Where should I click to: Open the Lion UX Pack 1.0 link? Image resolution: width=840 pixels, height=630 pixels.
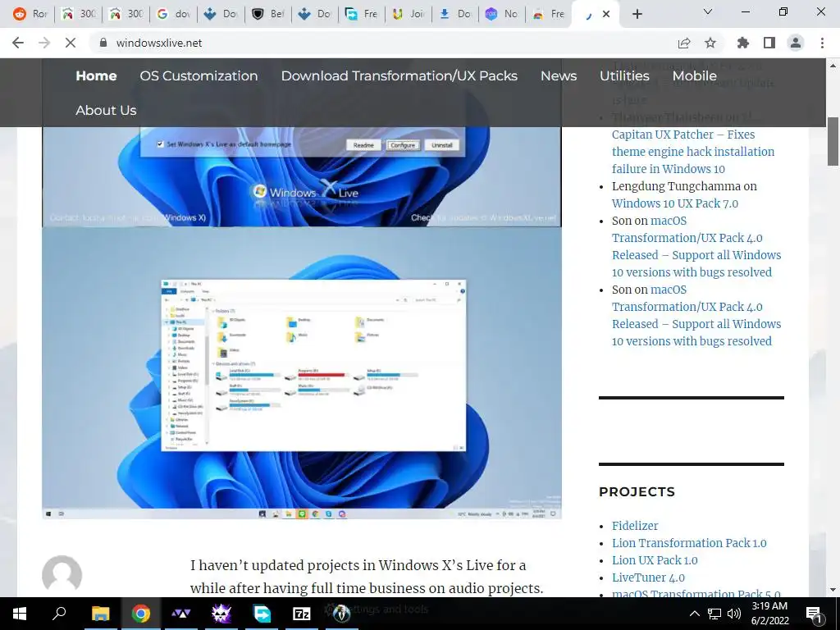(x=655, y=560)
